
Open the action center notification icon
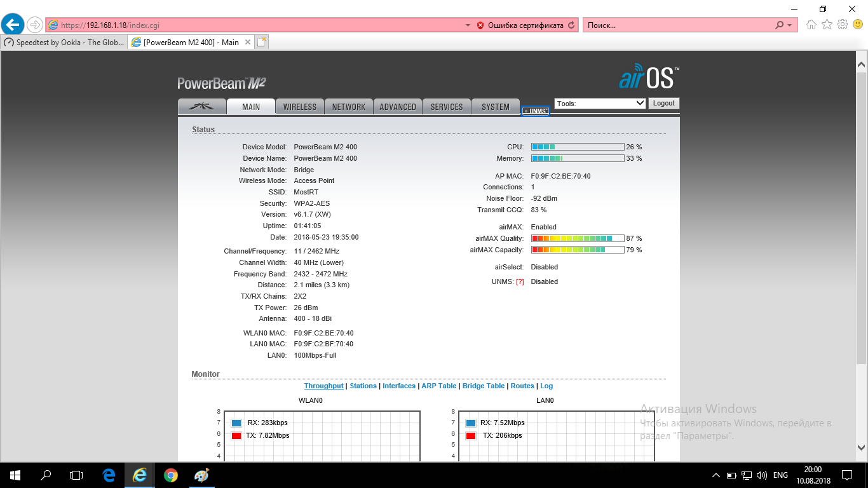847,475
